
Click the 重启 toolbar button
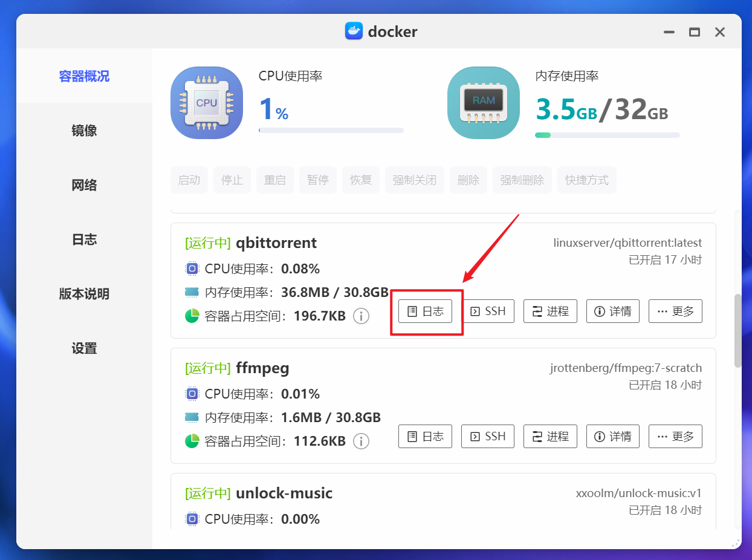click(x=275, y=180)
